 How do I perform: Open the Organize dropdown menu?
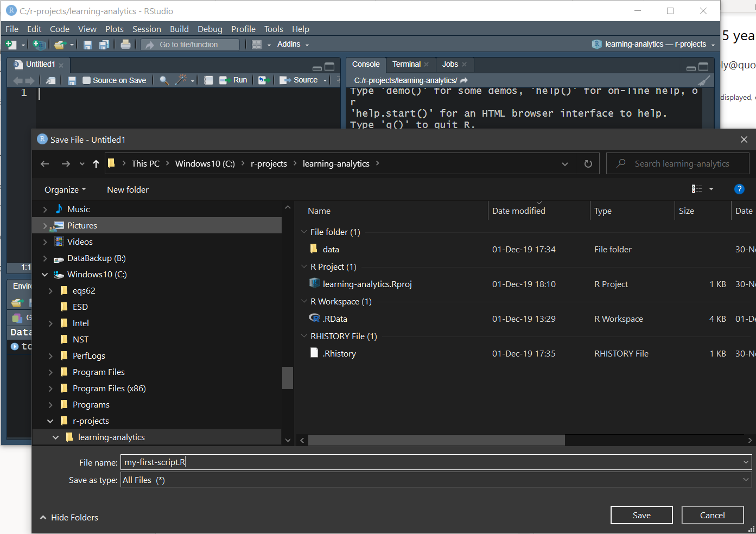click(65, 189)
